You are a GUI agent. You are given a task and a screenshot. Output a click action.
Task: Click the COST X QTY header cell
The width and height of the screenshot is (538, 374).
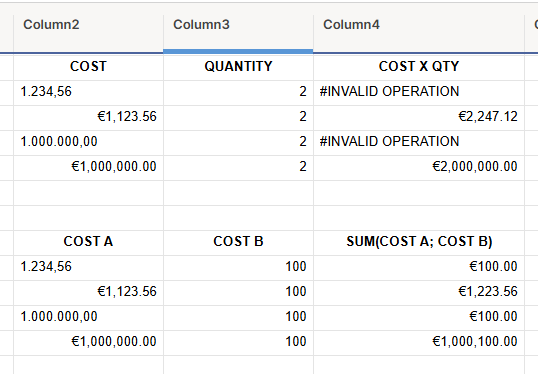point(419,67)
